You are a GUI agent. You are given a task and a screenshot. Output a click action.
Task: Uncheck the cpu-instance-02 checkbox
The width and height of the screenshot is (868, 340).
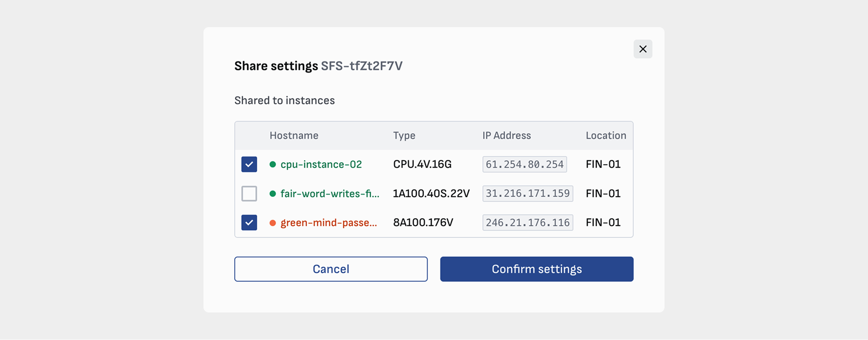click(x=249, y=164)
